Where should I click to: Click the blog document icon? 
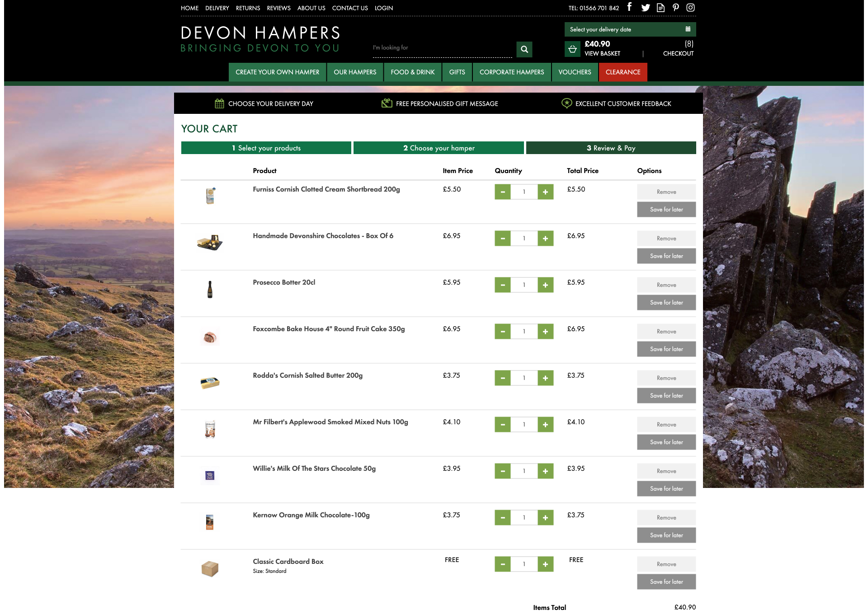coord(660,8)
